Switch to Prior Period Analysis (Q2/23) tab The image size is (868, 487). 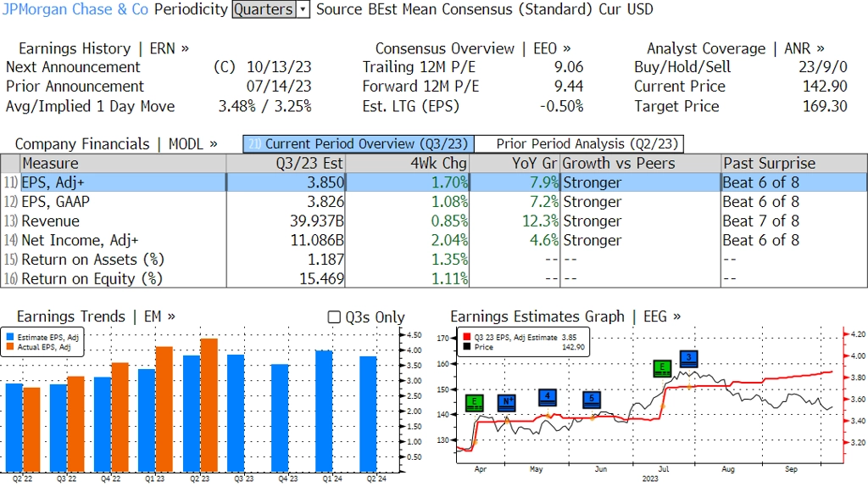click(578, 144)
